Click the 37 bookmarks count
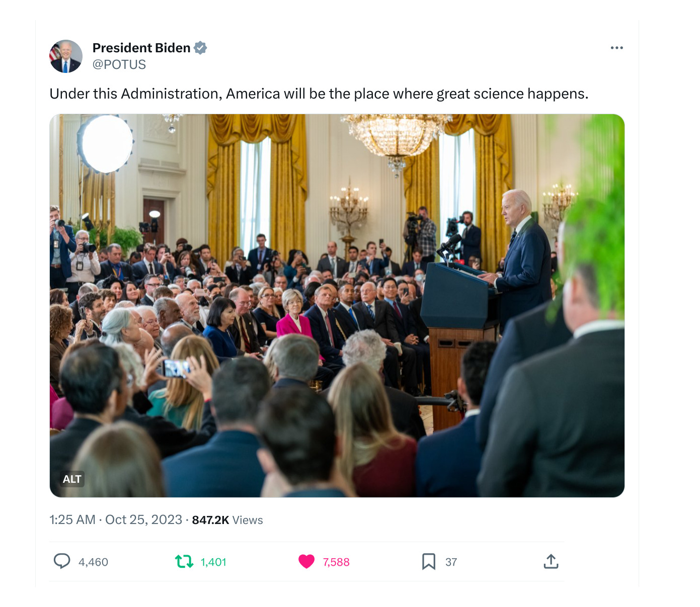The width and height of the screenshot is (700, 607). (451, 562)
